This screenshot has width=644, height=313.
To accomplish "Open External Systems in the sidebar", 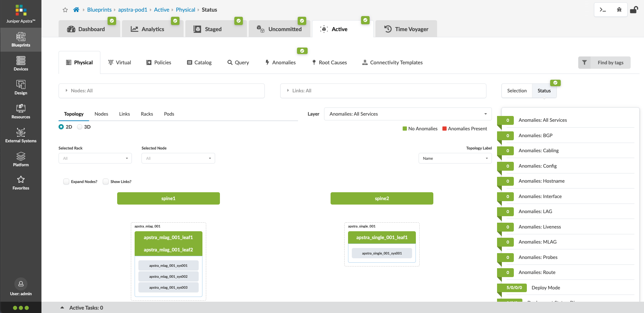I will [x=21, y=135].
